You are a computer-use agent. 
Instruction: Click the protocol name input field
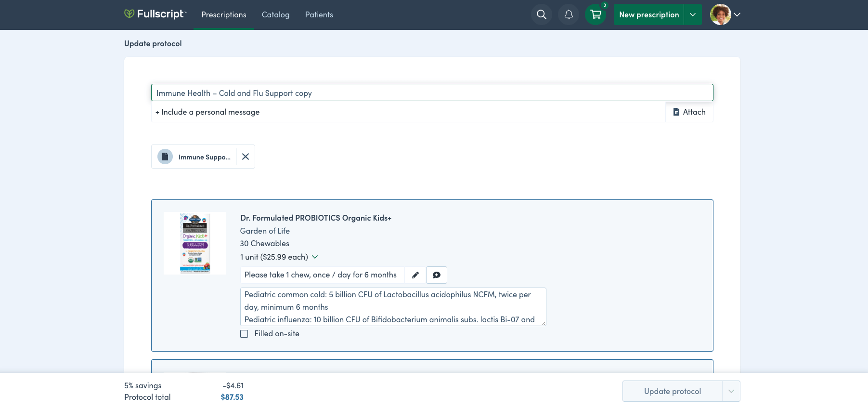tap(432, 92)
